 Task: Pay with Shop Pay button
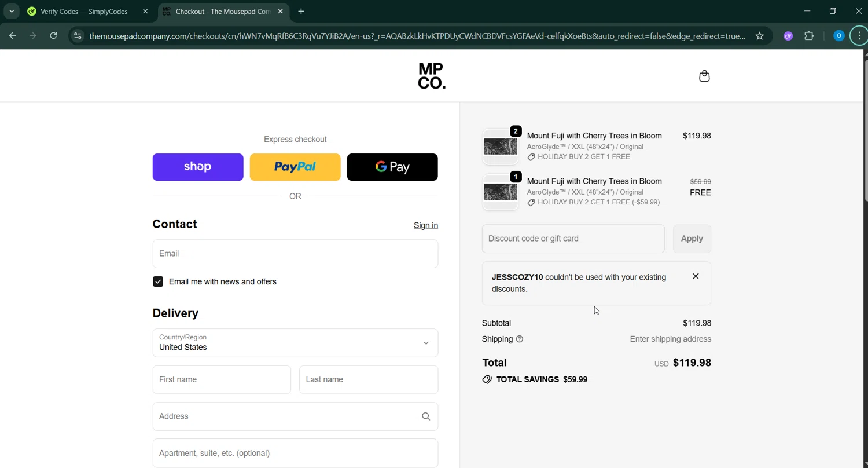coord(198,167)
